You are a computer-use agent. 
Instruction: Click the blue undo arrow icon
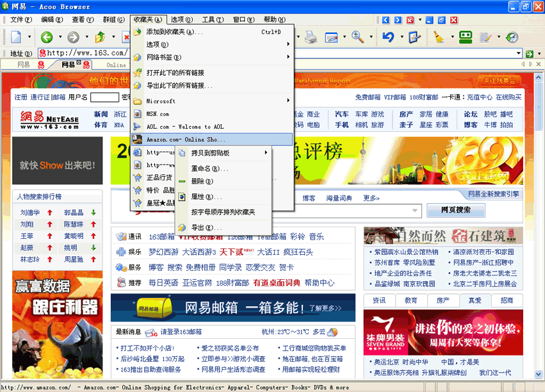click(388, 37)
